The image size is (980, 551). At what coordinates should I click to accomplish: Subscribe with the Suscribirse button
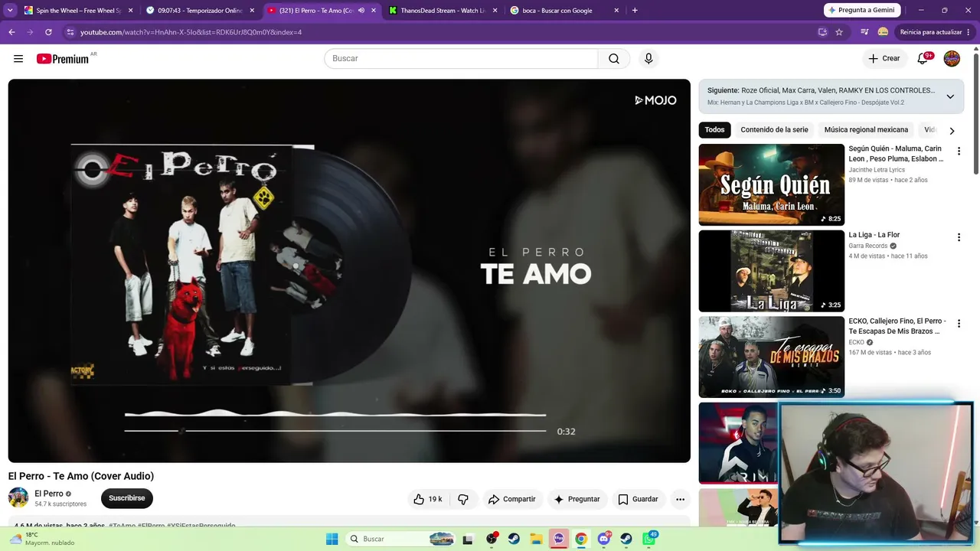[126, 498]
